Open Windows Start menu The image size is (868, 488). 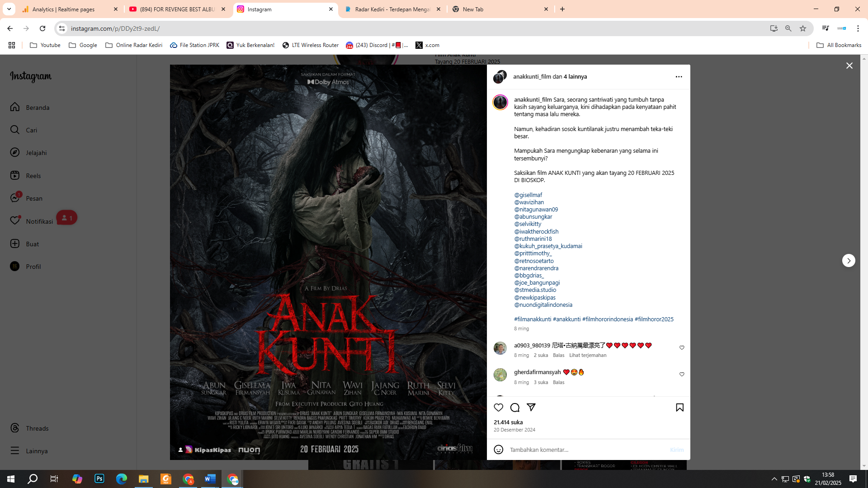(x=11, y=479)
